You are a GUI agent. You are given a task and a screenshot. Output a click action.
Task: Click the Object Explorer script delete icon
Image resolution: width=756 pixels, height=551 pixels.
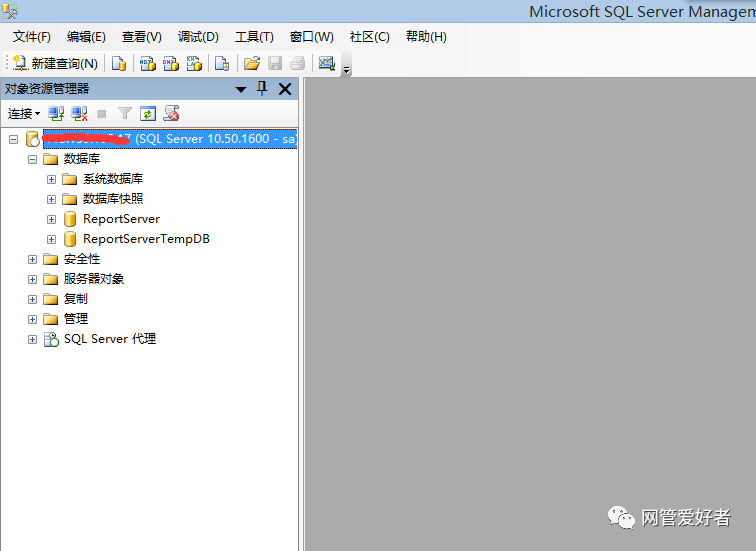[x=171, y=114]
